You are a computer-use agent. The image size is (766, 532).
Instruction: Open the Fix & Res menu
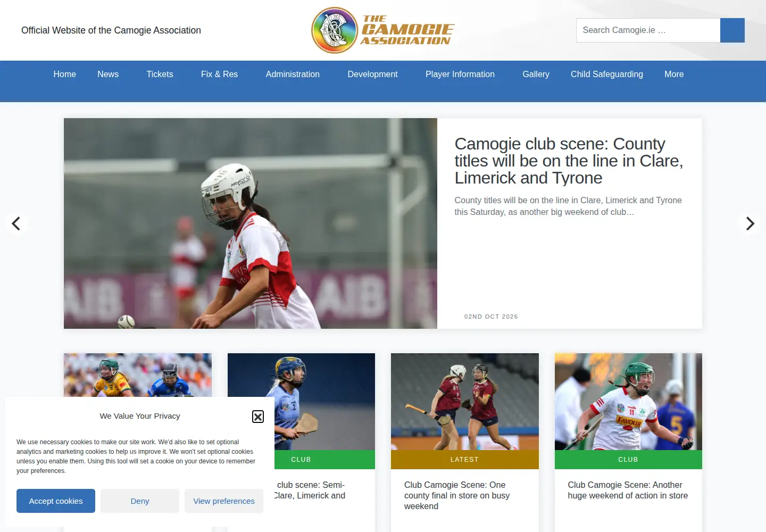[220, 74]
